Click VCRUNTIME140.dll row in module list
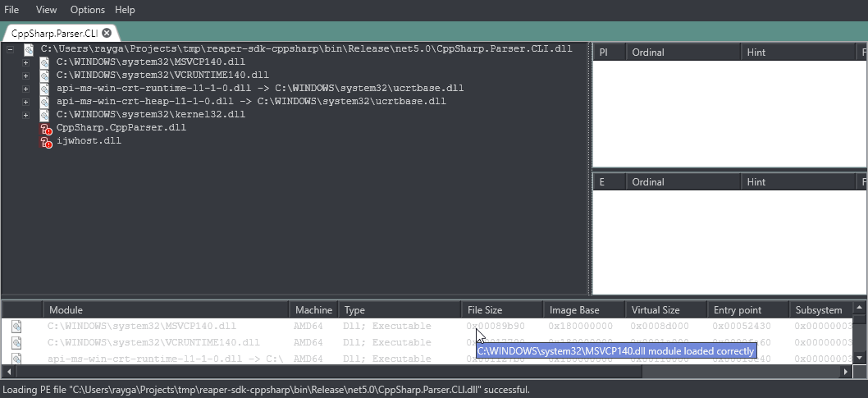Screen dimensions: 868x398 pyautogui.click(x=427, y=343)
